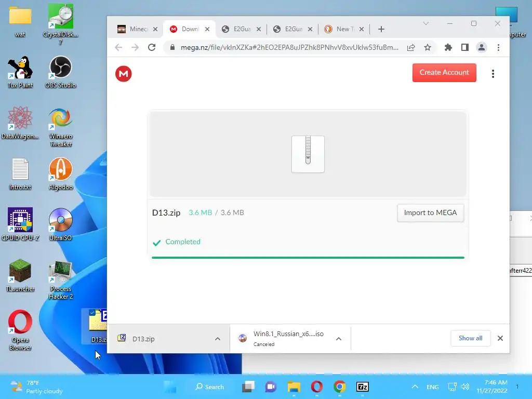
Task: Open a new Chrome tab
Action: [381, 29]
